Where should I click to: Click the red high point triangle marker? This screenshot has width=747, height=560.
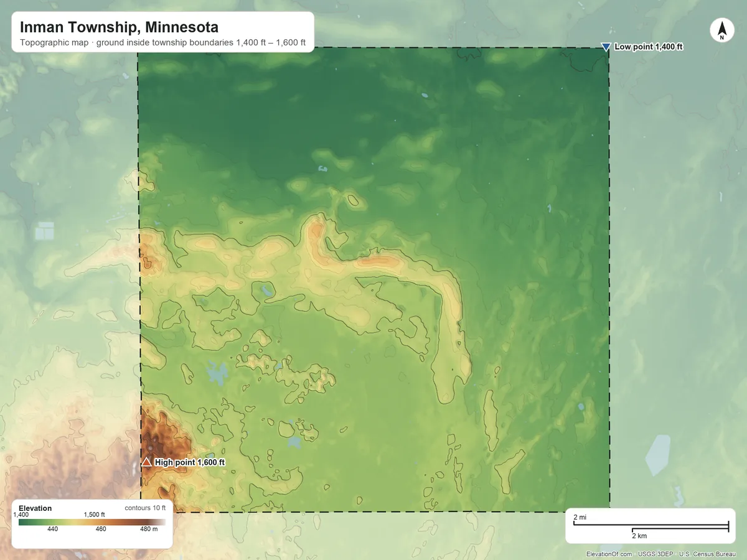click(146, 462)
